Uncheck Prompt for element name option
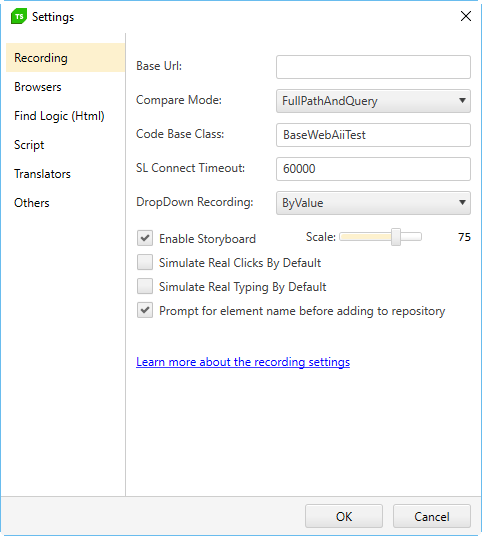 coord(145,310)
